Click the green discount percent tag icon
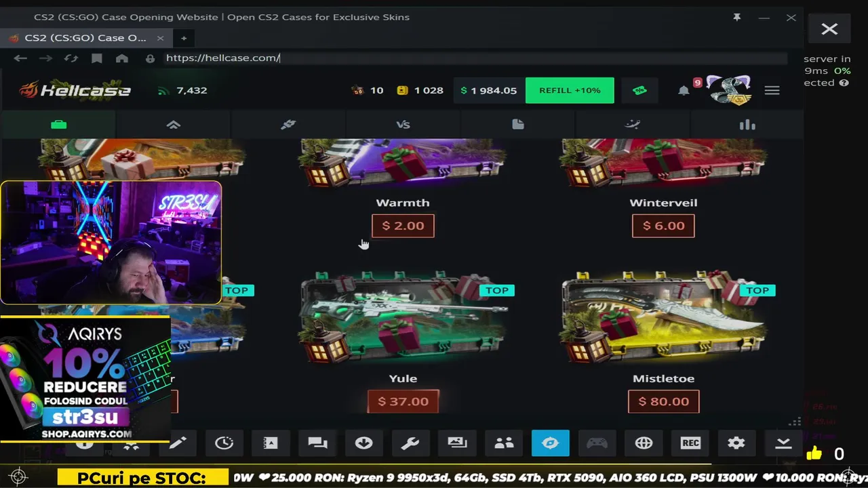Screen dimensions: 868x488 639,90
